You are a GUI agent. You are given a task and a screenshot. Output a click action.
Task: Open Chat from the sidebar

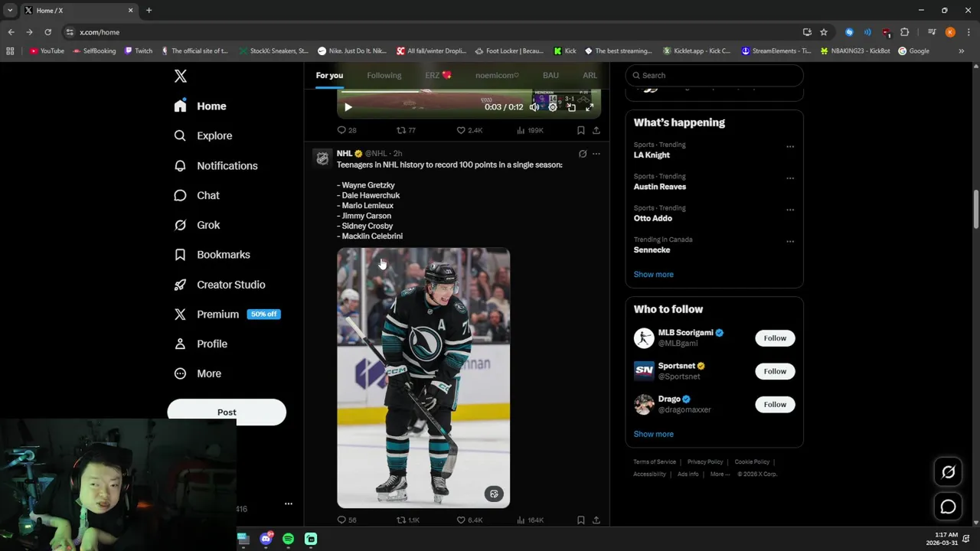coord(197,195)
